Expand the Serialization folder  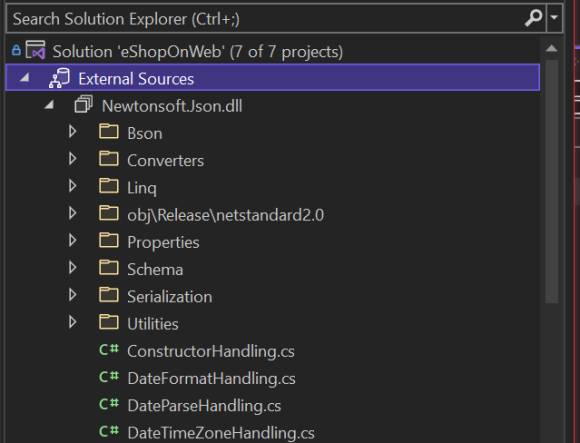(72, 295)
